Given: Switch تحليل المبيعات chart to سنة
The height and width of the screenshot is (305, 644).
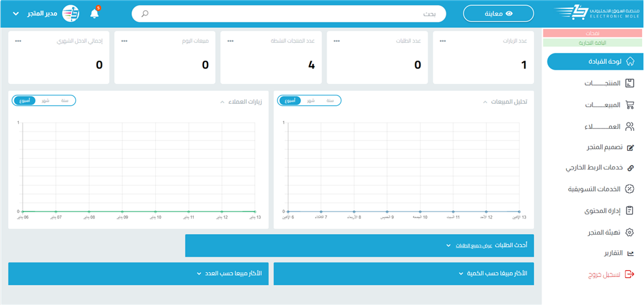Looking at the screenshot, I should (x=330, y=101).
